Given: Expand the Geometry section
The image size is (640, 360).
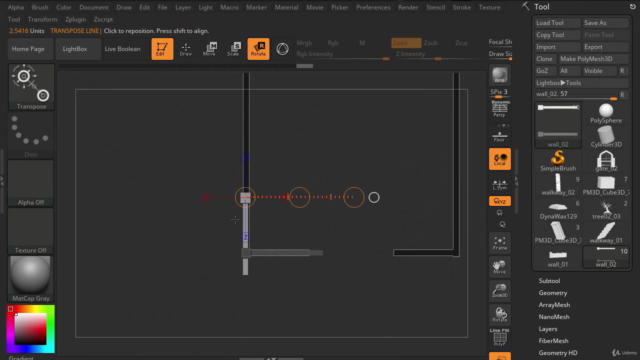Looking at the screenshot, I should [553, 293].
